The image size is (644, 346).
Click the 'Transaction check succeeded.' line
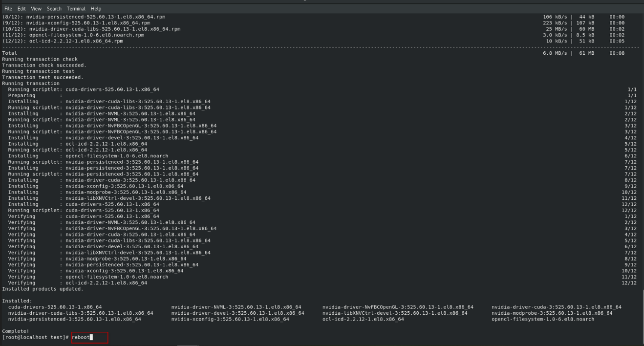(44, 65)
